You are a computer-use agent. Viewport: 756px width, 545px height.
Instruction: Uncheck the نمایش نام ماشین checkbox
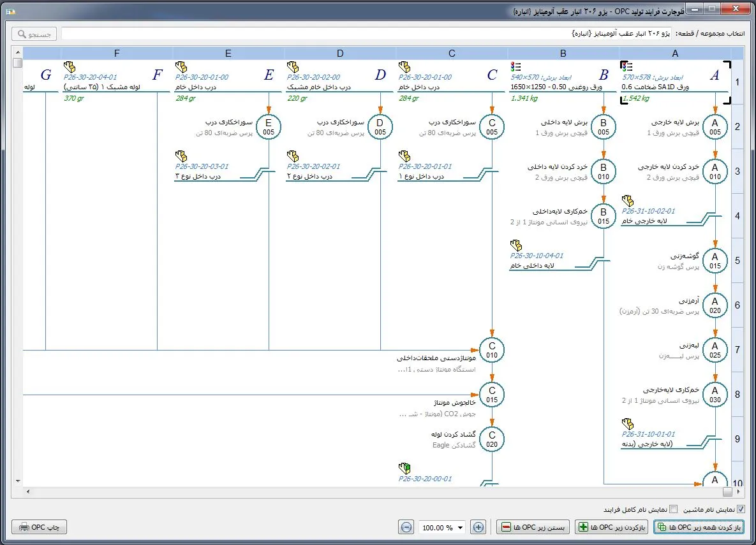[741, 509]
